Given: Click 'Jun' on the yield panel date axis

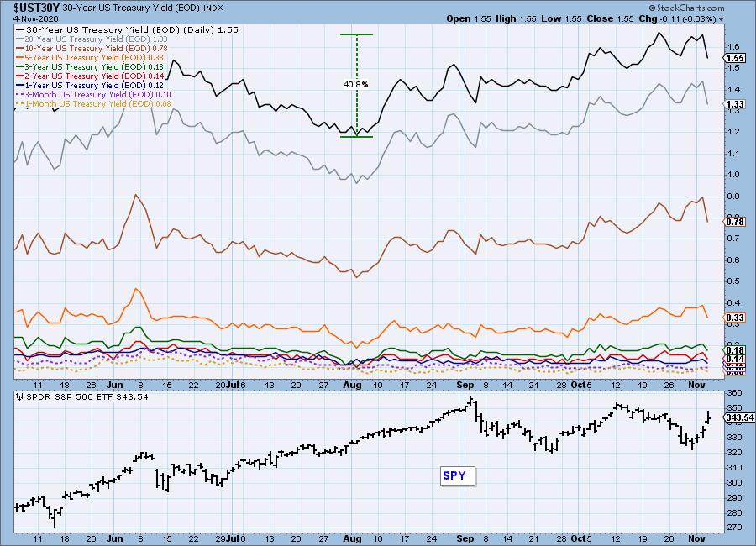Looking at the screenshot, I should tap(115, 385).
